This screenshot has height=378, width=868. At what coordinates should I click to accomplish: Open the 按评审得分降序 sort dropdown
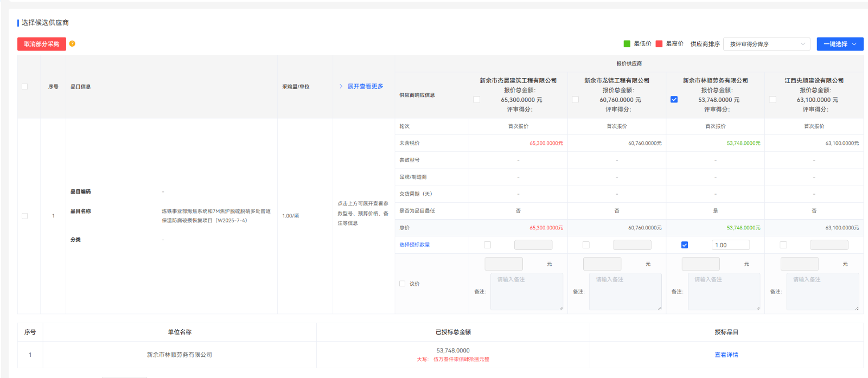[x=767, y=44]
